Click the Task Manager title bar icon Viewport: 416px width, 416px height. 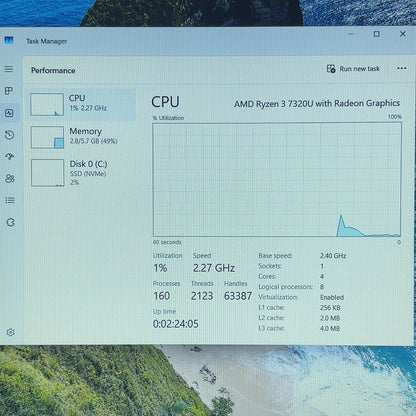[x=9, y=40]
